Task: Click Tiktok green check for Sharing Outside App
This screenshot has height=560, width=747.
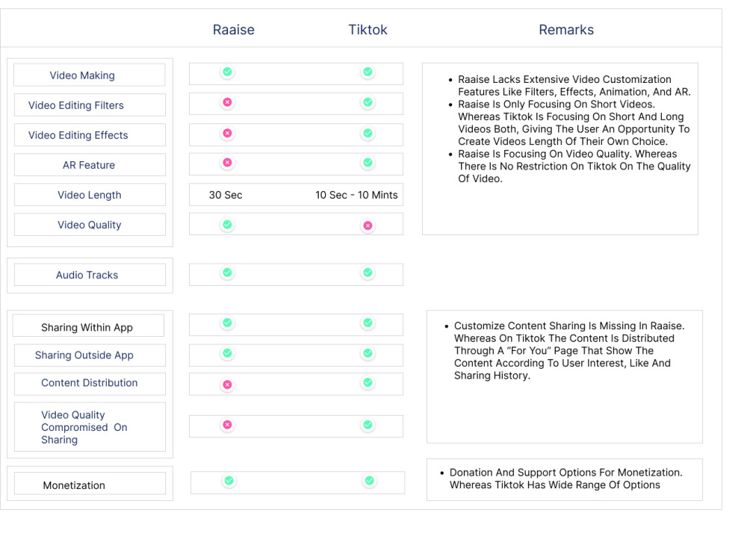Action: pyautogui.click(x=368, y=353)
